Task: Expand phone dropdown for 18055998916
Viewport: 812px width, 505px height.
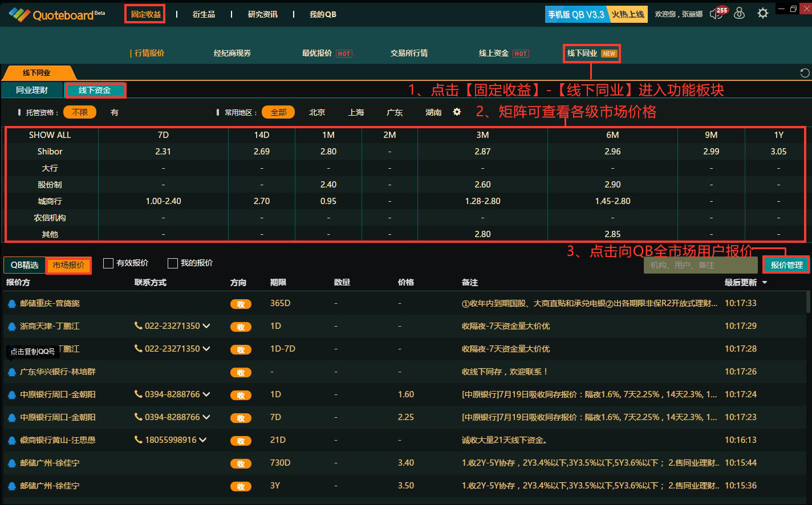Action: coord(203,440)
